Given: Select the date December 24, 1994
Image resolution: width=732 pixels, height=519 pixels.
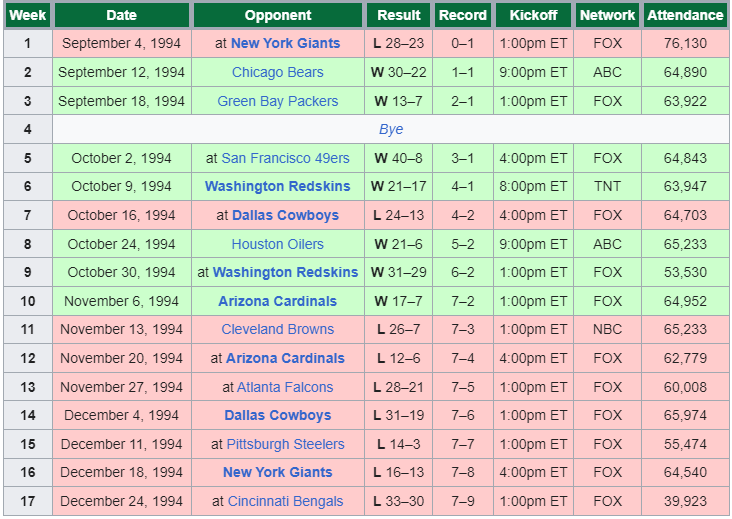Looking at the screenshot, I should (x=121, y=501).
